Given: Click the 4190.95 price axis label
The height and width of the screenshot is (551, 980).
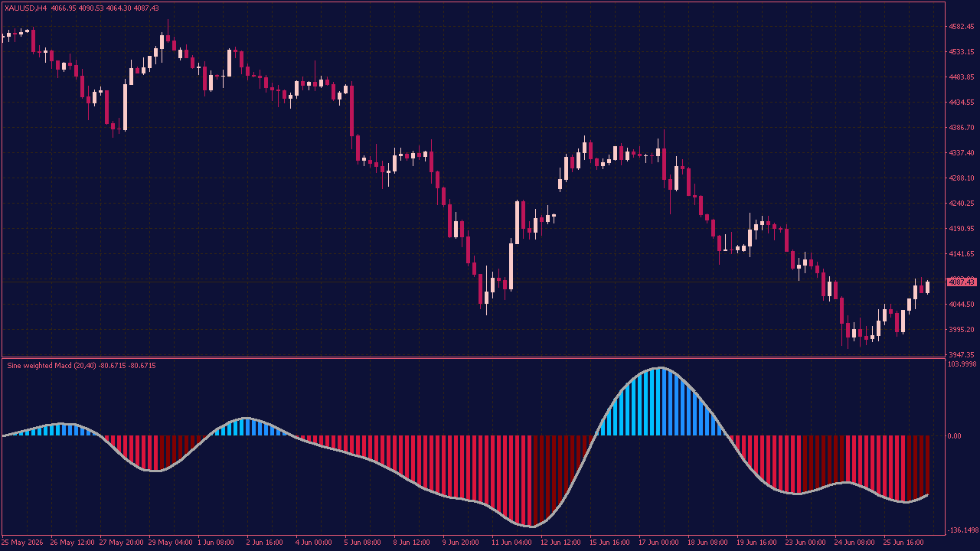Looking at the screenshot, I should tap(961, 229).
